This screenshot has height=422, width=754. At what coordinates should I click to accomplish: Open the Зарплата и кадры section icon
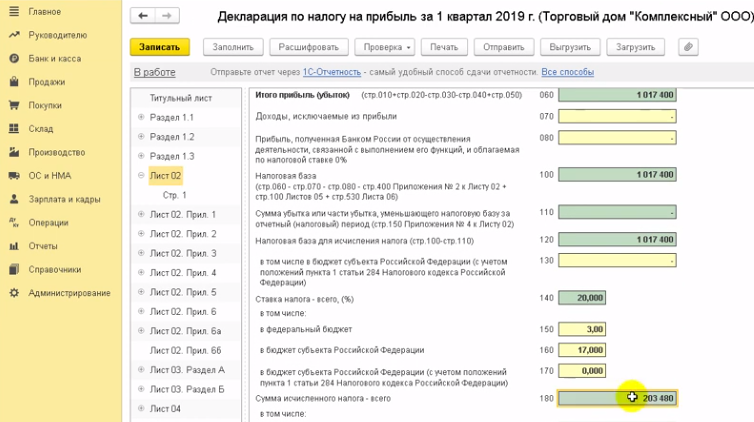point(14,199)
